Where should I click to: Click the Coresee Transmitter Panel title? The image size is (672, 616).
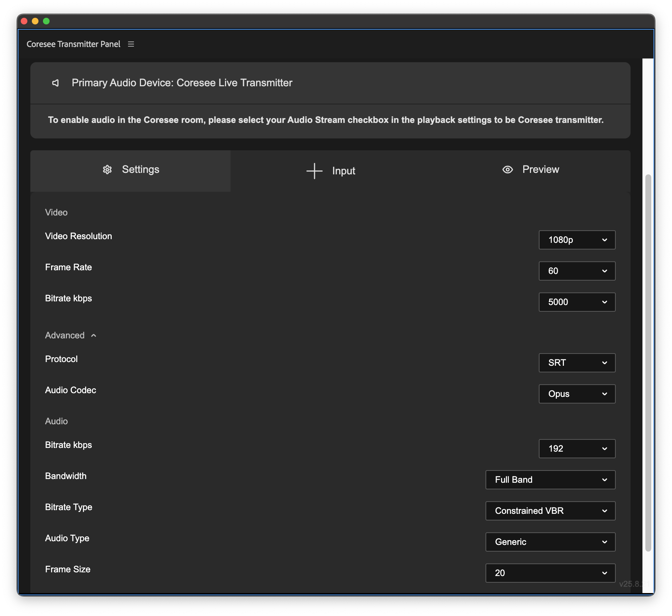tap(73, 44)
